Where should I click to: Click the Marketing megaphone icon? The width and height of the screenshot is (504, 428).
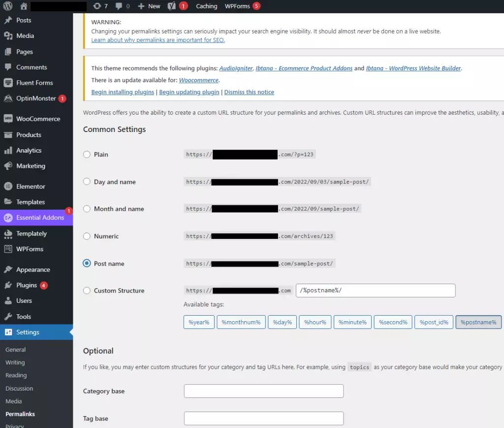click(x=8, y=166)
